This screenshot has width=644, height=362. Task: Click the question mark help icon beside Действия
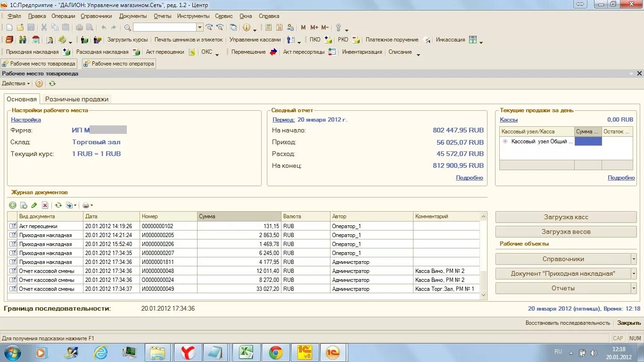(x=39, y=83)
